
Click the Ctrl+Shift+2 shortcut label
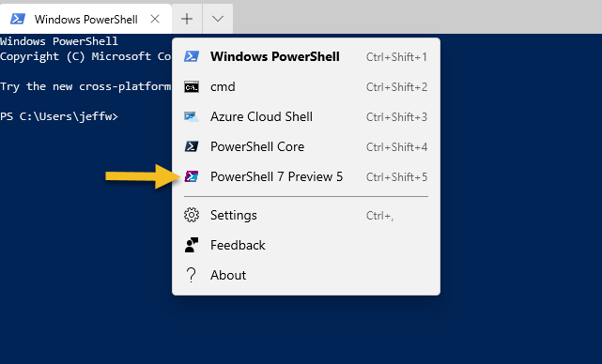pos(396,87)
